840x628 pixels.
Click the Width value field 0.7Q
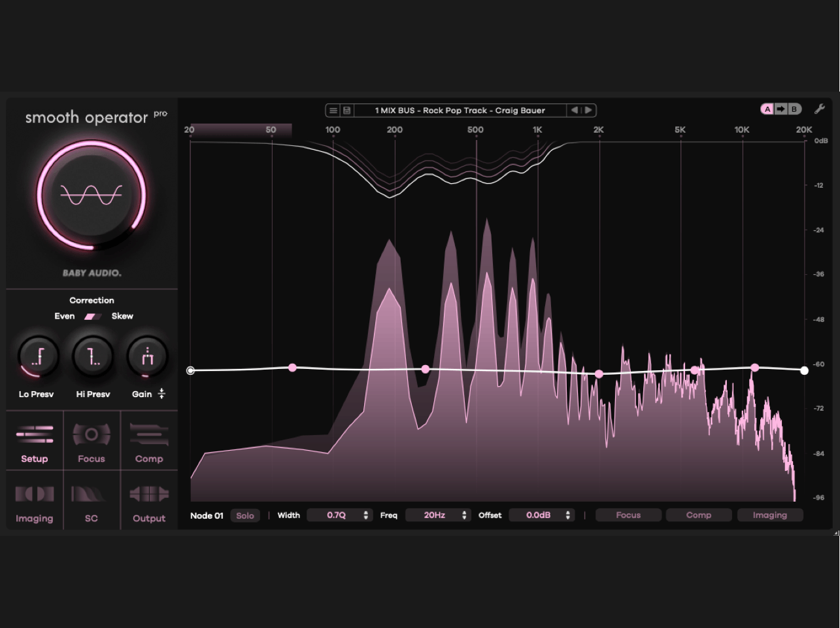click(340, 515)
